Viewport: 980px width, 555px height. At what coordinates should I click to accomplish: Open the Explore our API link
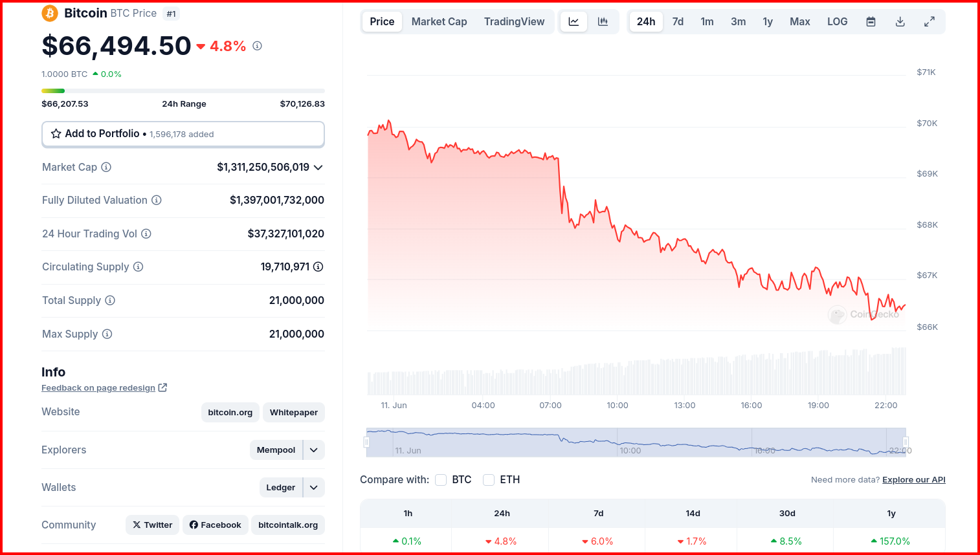[913, 479]
